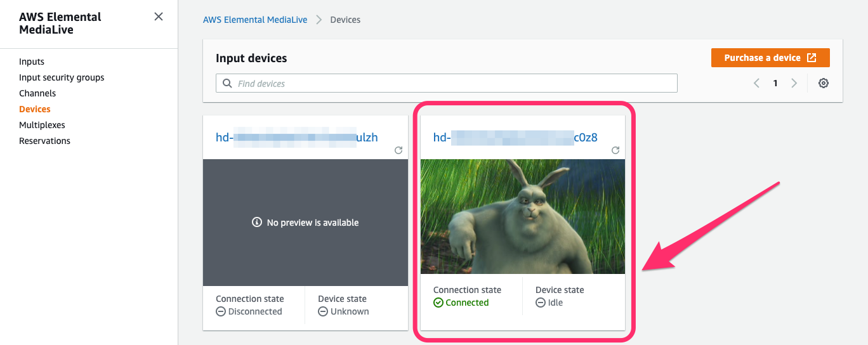The width and height of the screenshot is (868, 345).
Task: Open the device link ending in c0z8
Action: pos(515,137)
